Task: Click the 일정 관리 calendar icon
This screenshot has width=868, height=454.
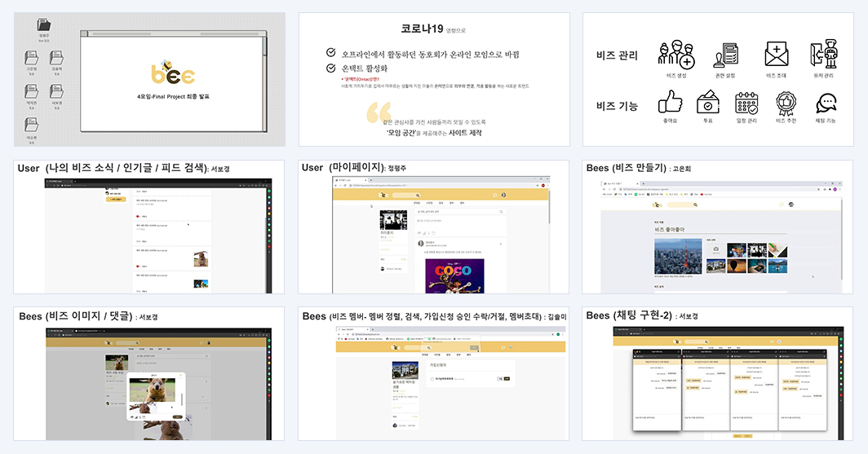Action: pos(746,103)
